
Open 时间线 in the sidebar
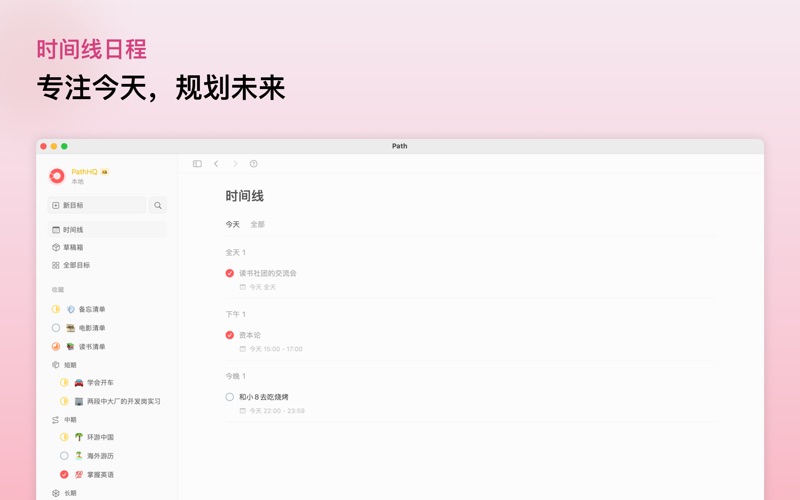(73, 230)
